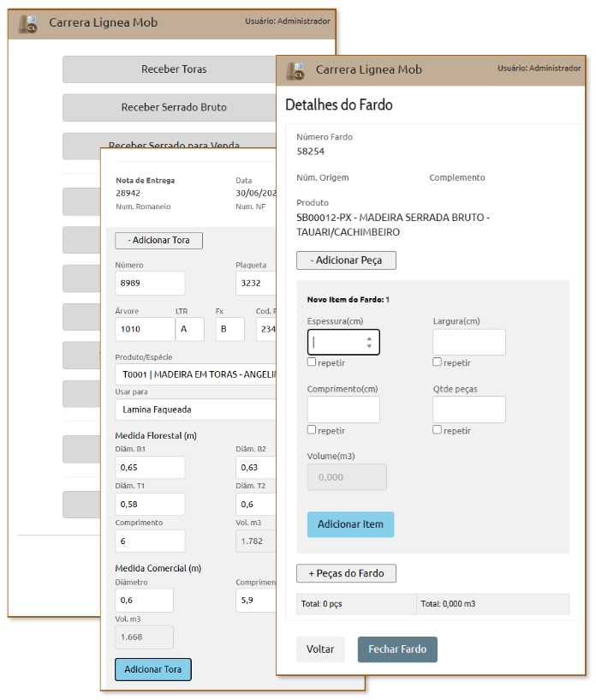Viewport: 596px width, 700px height.
Task: Click the Espessura spinner arrows
Action: 368,342
